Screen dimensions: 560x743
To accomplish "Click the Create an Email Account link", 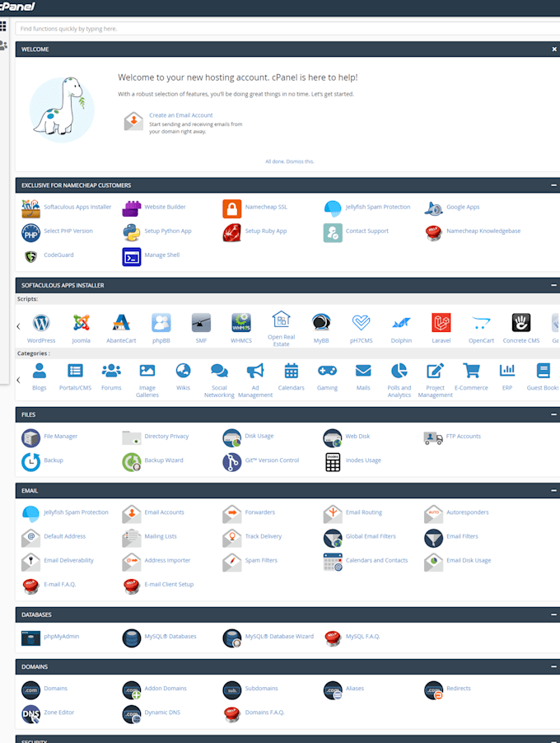I will click(x=181, y=115).
